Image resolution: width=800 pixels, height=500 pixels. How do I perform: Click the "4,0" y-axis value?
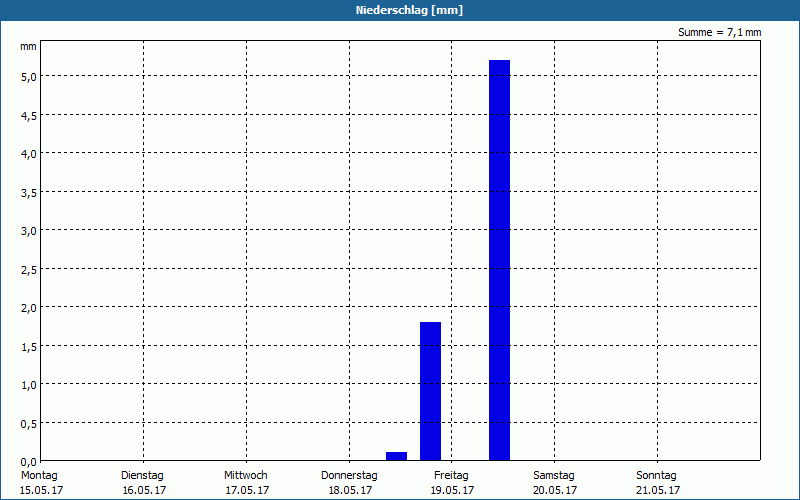tap(28, 154)
